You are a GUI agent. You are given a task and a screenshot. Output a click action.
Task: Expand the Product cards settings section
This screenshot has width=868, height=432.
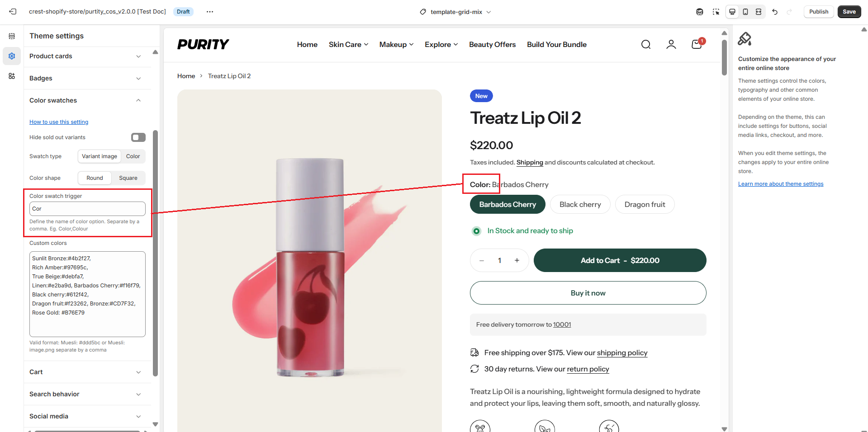point(85,56)
